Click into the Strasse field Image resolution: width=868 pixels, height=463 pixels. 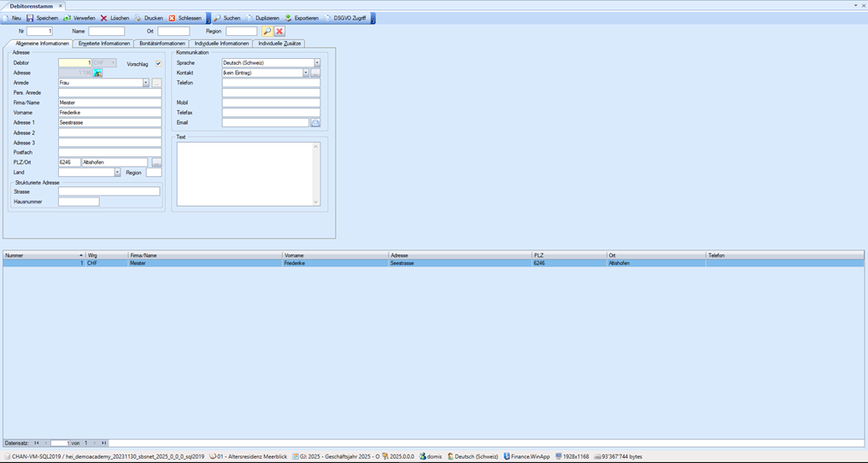point(109,191)
